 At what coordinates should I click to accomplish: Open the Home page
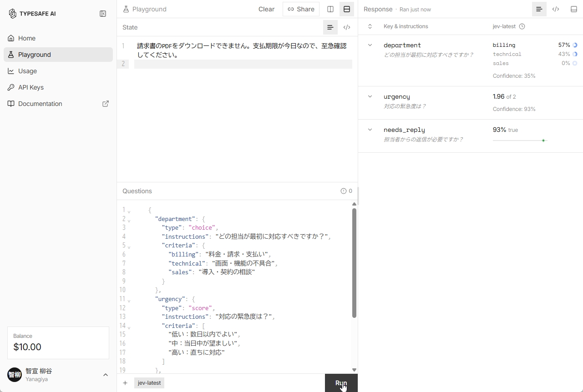tap(58, 38)
